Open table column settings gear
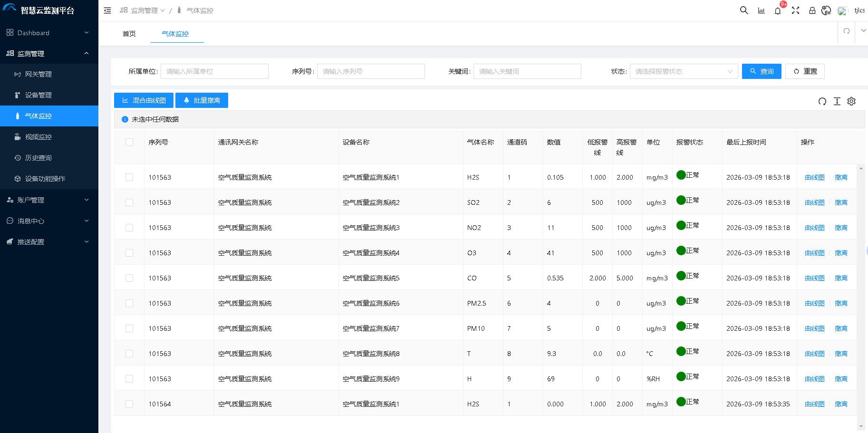 tap(851, 101)
